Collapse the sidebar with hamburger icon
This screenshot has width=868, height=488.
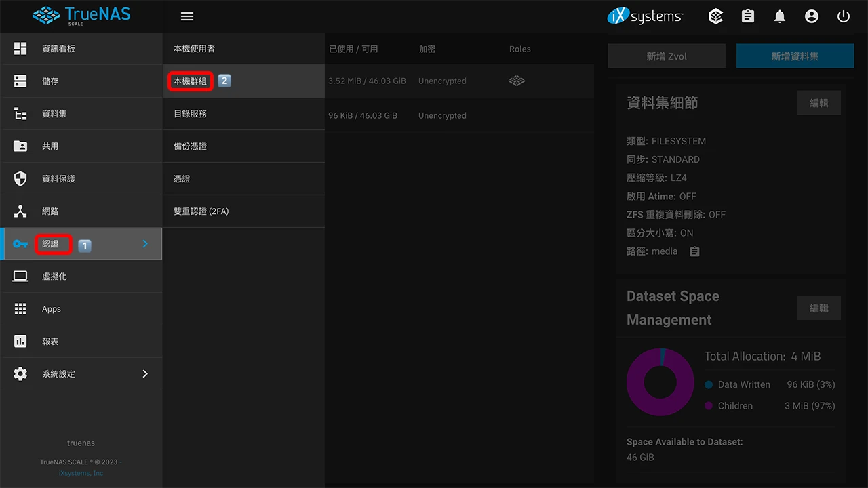(187, 16)
